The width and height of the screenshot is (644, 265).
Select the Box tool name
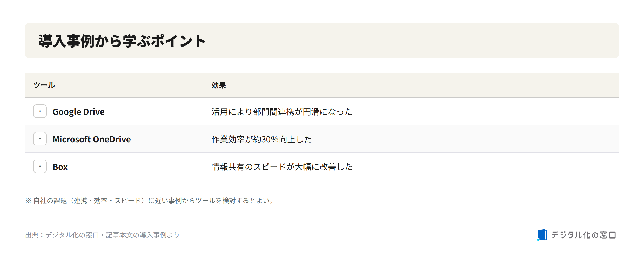click(60, 167)
